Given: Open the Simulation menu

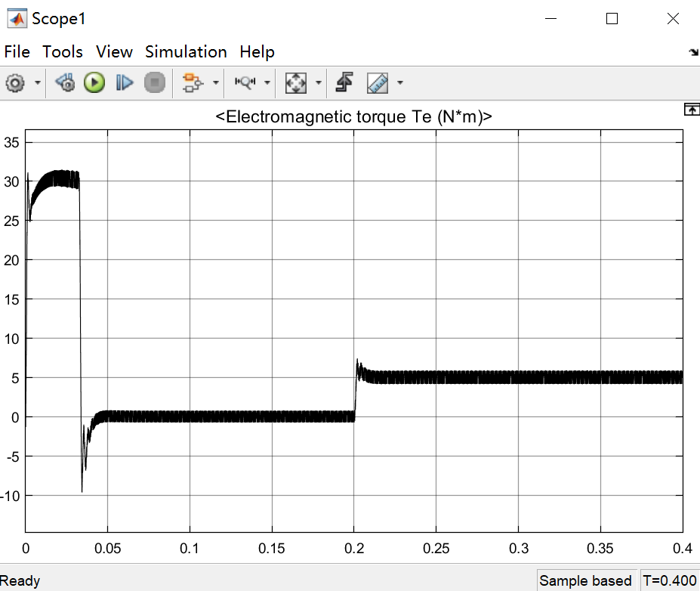Looking at the screenshot, I should (x=186, y=52).
